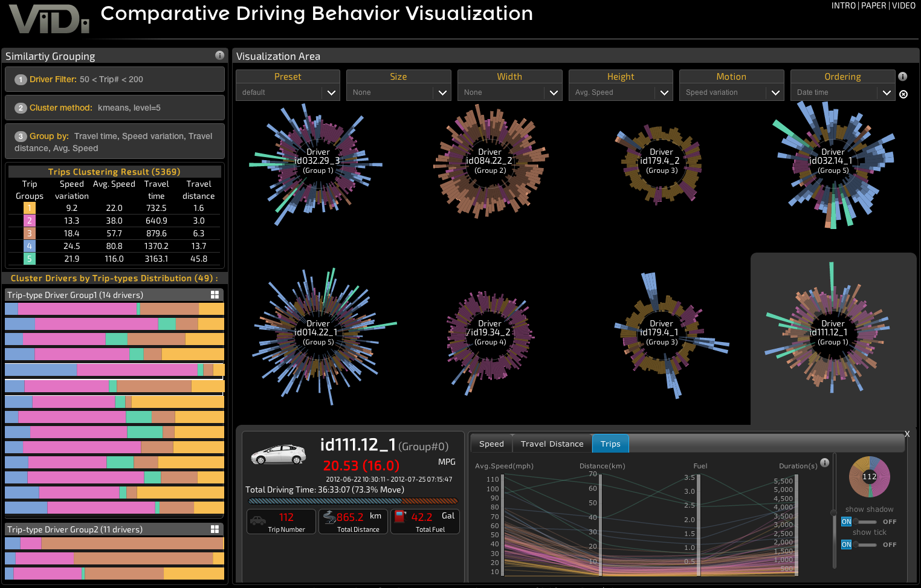
Task: Click the trip-type donut chart labeled 112
Action: (x=870, y=477)
